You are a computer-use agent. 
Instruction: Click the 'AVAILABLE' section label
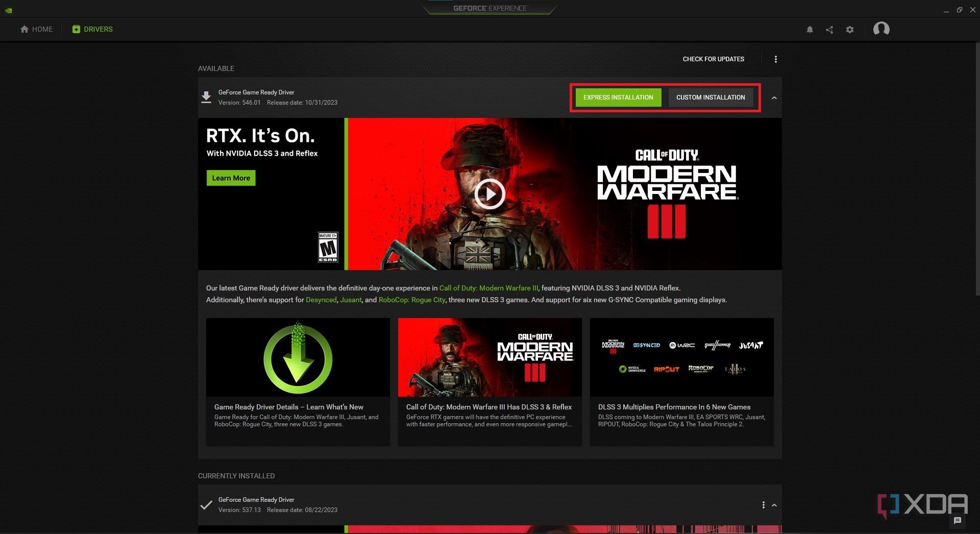coord(216,68)
